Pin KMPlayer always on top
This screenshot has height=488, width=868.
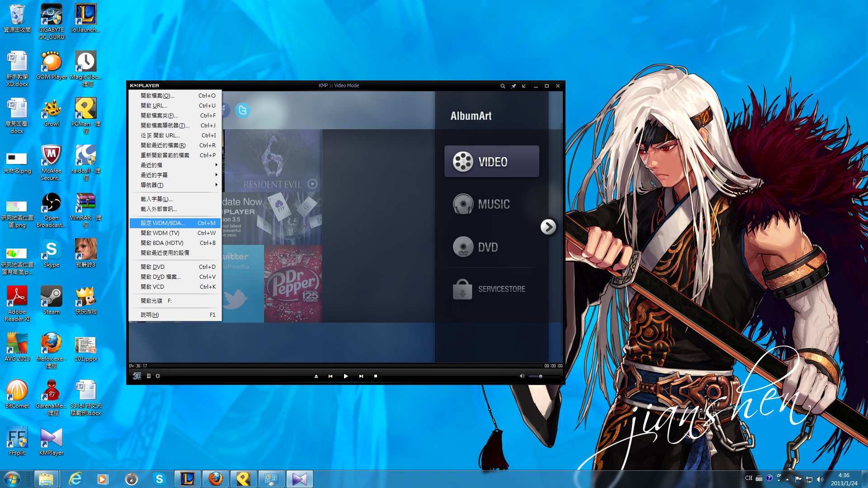click(x=514, y=86)
